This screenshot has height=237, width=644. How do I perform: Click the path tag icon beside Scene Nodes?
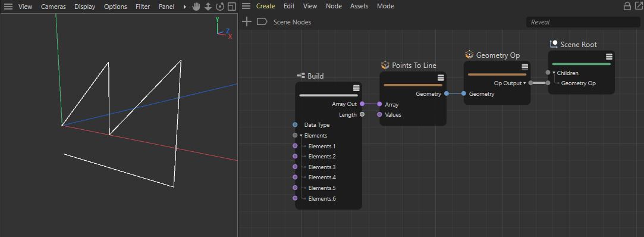pyautogui.click(x=262, y=22)
